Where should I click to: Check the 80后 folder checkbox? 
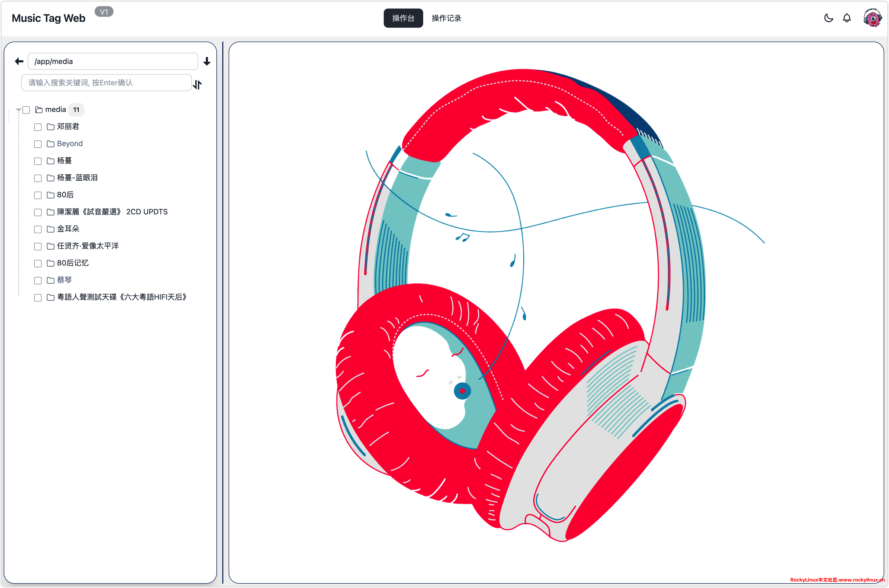38,195
